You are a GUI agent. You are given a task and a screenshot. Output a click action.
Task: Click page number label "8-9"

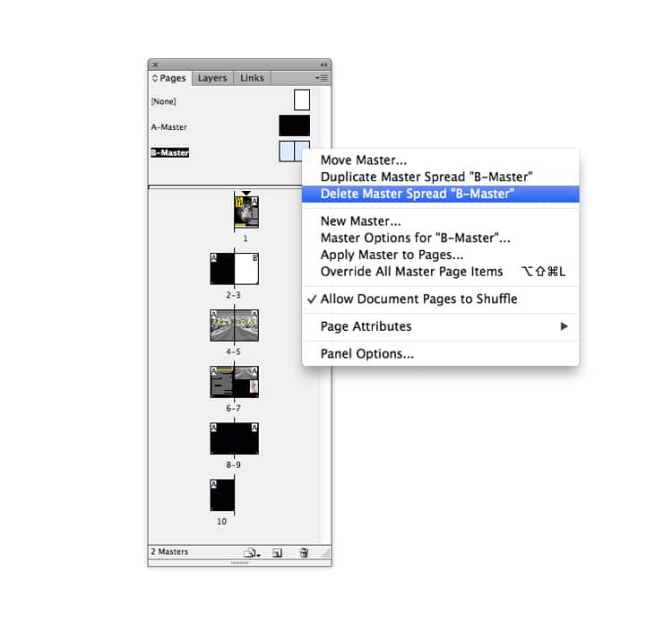[x=234, y=464]
